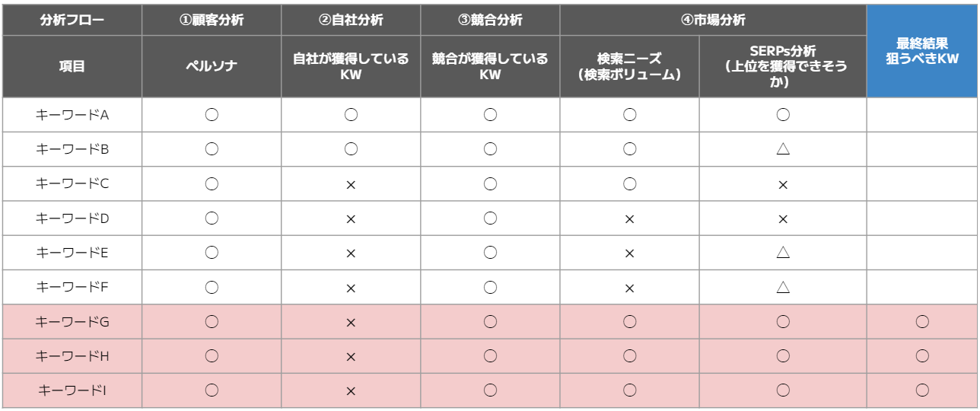
Task: Select the キーワードD row label
Action: pyautogui.click(x=72, y=218)
